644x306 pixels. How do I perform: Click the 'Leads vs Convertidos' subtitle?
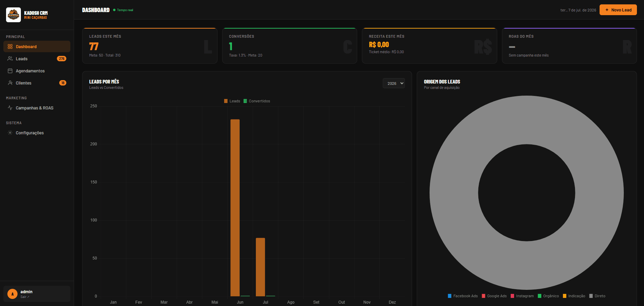(106, 88)
